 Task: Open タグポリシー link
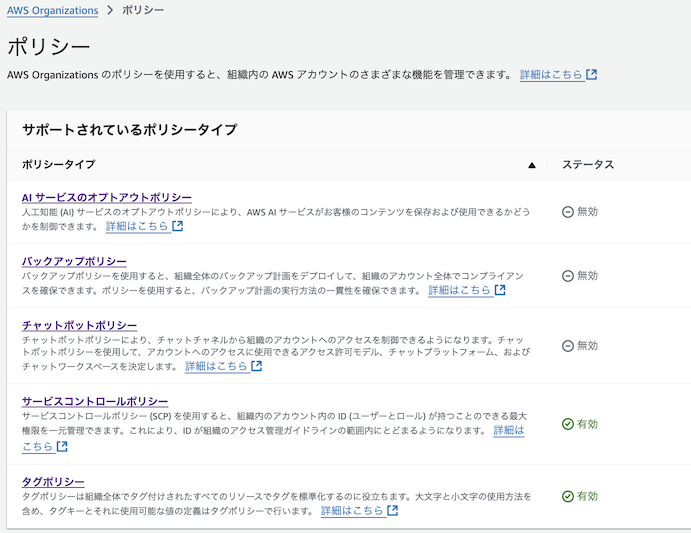(53, 481)
